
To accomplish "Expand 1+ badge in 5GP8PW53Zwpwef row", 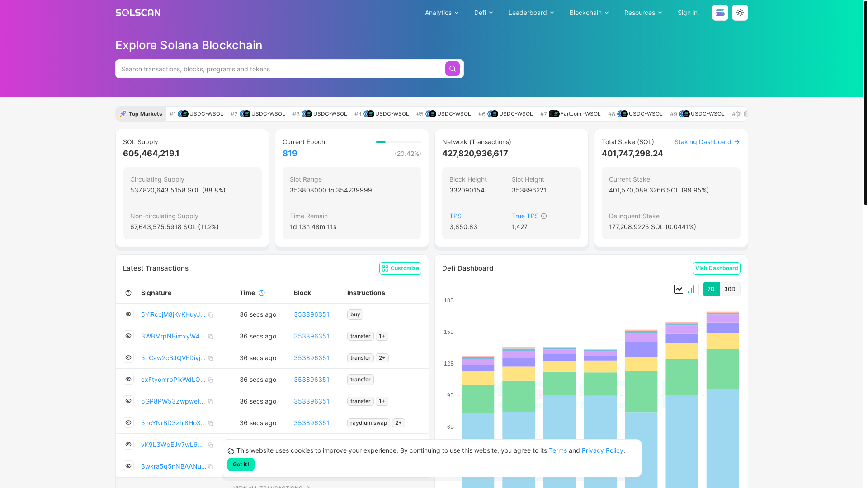I will [382, 401].
